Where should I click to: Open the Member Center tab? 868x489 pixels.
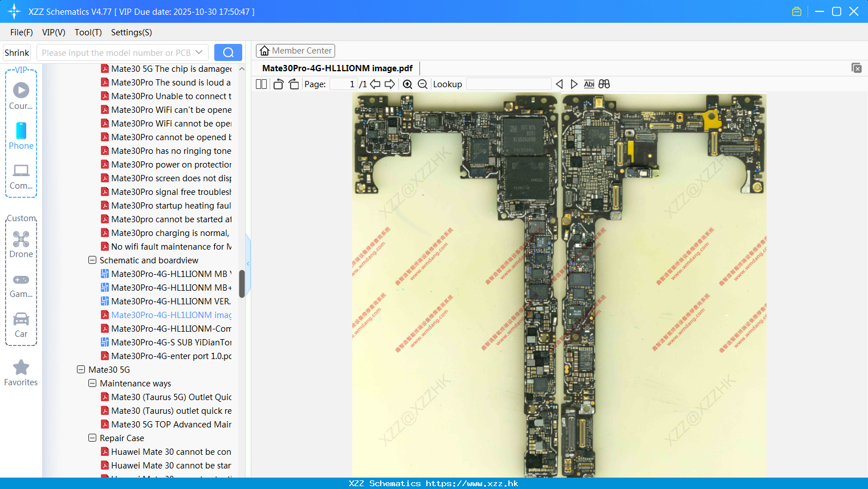(295, 51)
